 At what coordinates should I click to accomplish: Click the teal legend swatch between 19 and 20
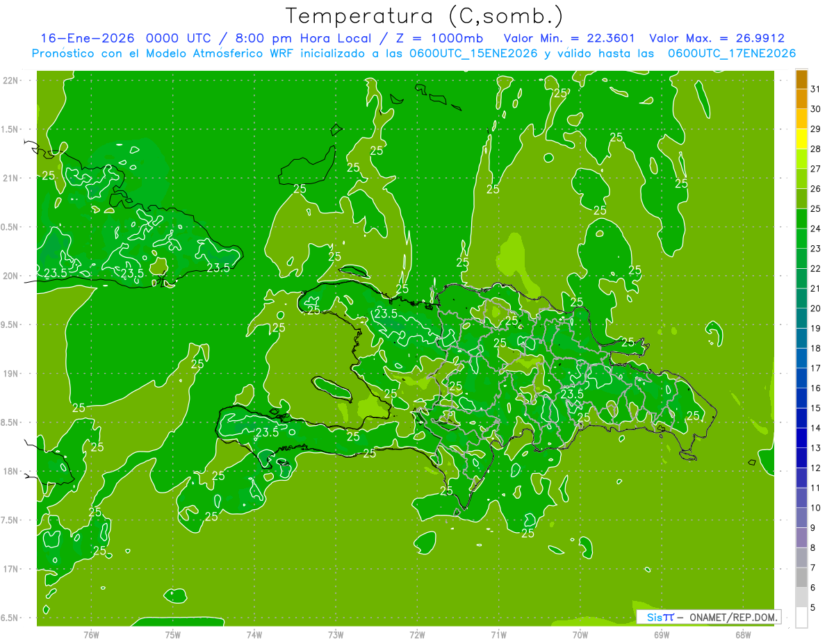click(x=801, y=318)
